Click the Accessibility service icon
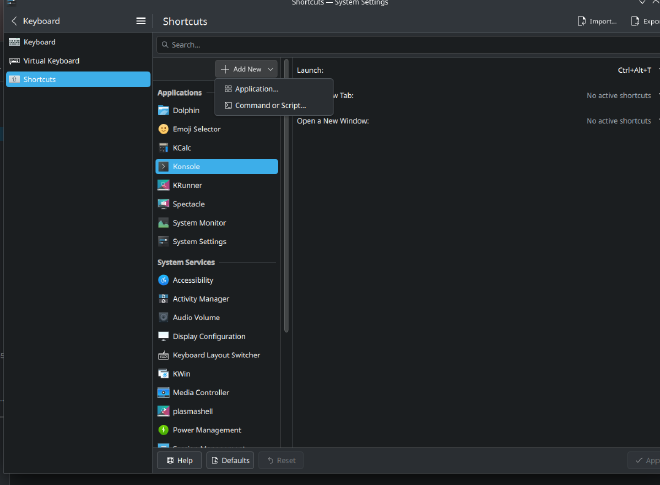The width and height of the screenshot is (660, 485). coord(163,280)
